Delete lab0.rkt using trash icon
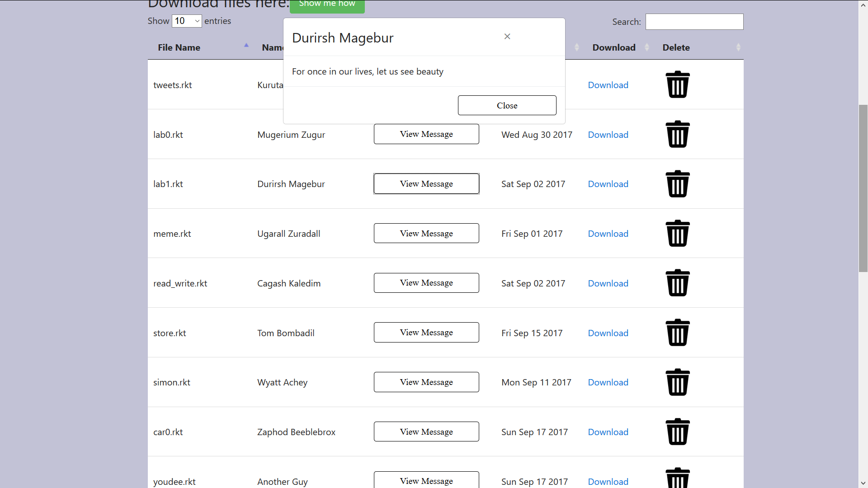 click(x=677, y=134)
